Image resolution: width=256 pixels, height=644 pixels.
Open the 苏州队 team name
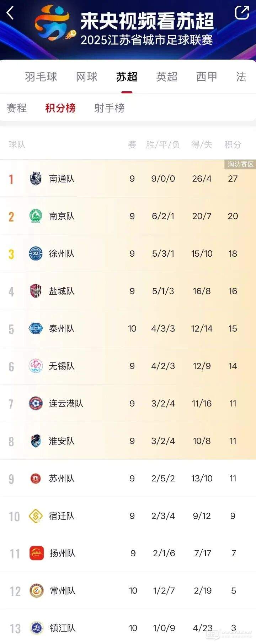pyautogui.click(x=62, y=479)
